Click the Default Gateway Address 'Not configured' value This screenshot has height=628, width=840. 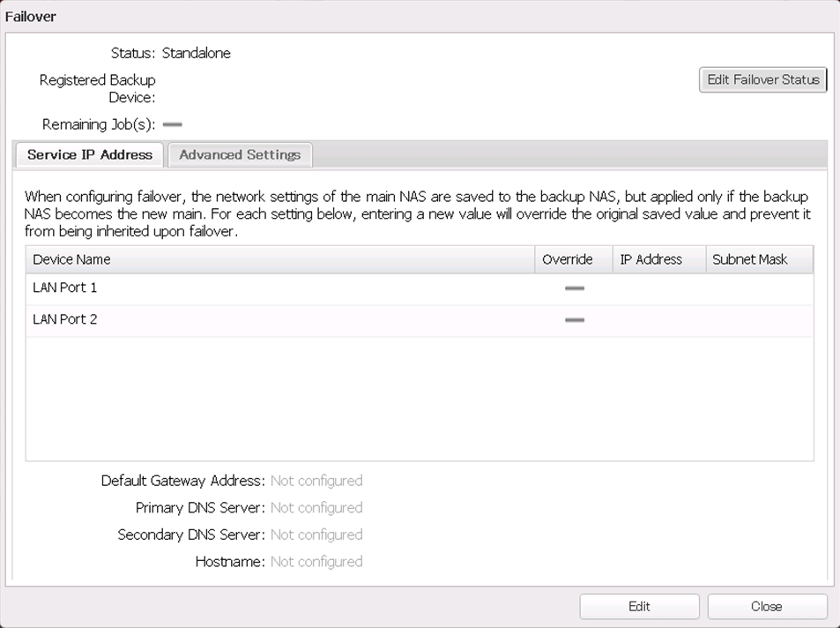click(316, 481)
